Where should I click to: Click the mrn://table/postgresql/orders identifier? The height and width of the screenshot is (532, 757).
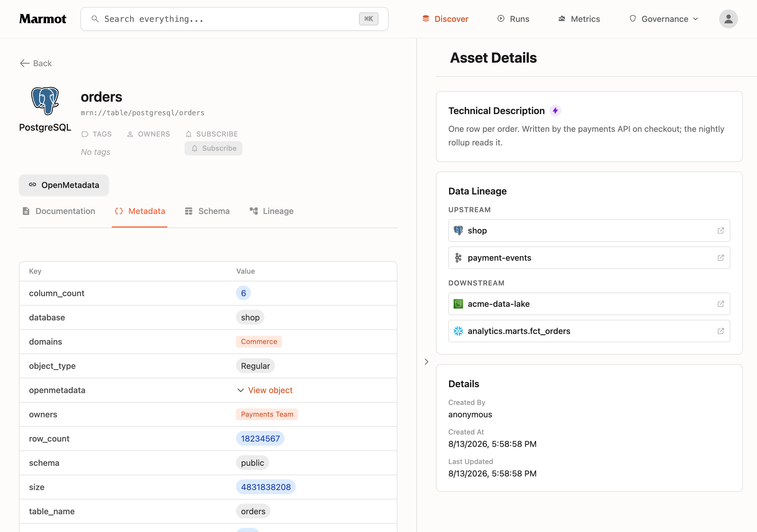(143, 113)
